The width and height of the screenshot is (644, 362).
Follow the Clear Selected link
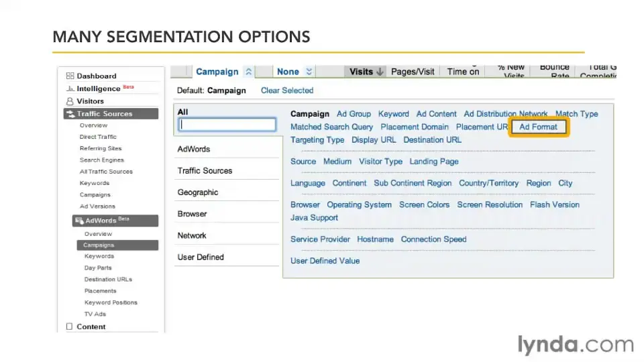287,90
